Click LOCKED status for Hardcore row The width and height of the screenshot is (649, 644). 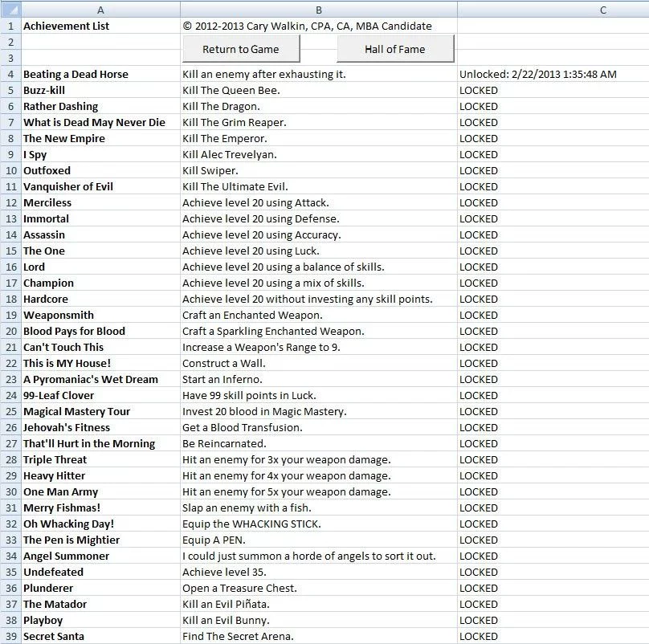point(553,299)
